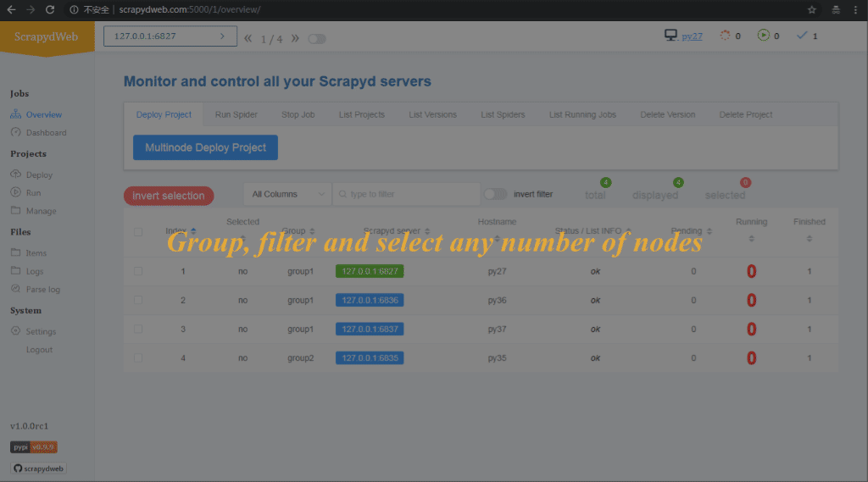Click the Logs folder icon
Viewport: 868px width, 482px height.
[15, 270]
